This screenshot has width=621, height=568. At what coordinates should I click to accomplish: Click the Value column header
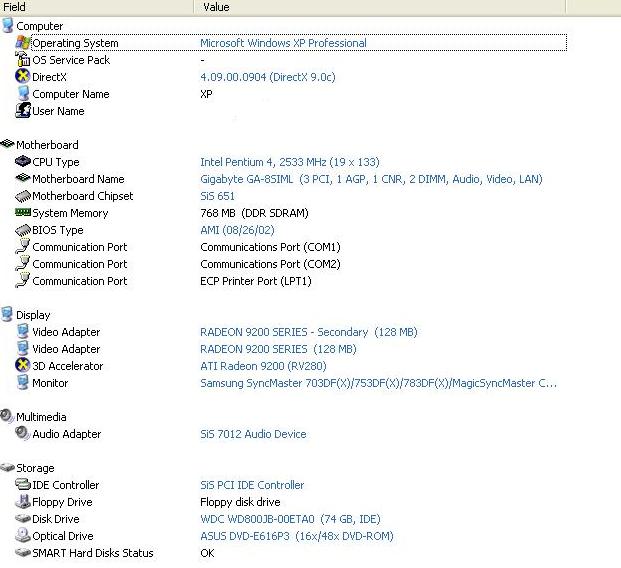click(x=216, y=7)
